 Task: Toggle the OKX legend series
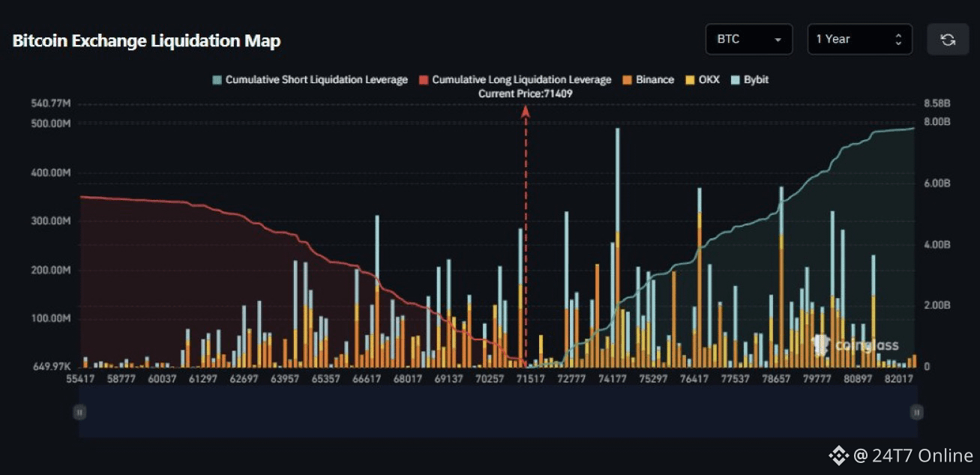[702, 79]
